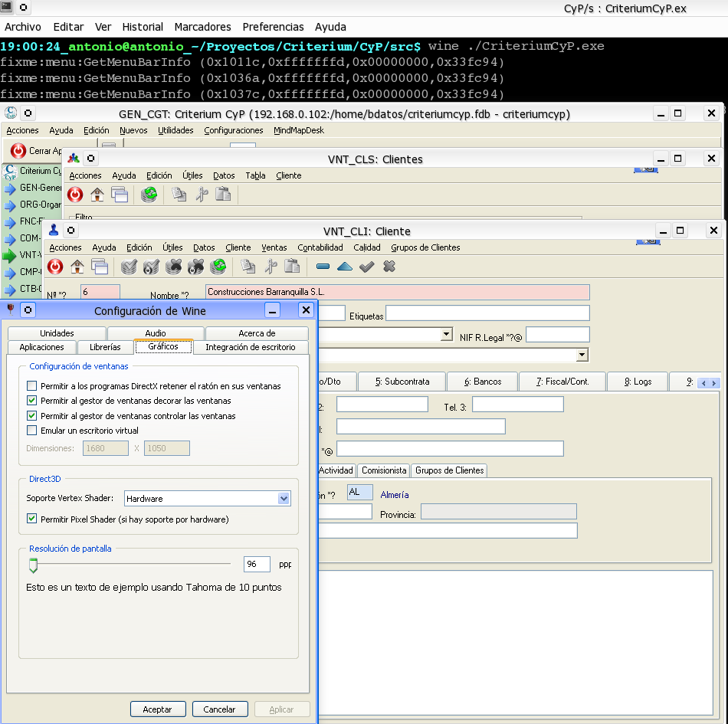Uncheck window manager decorating windows option
Image resolution: width=728 pixels, height=724 pixels.
click(x=32, y=401)
